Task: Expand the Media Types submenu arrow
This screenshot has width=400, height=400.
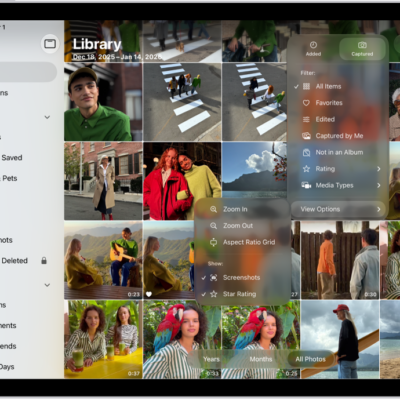Action: point(379,185)
